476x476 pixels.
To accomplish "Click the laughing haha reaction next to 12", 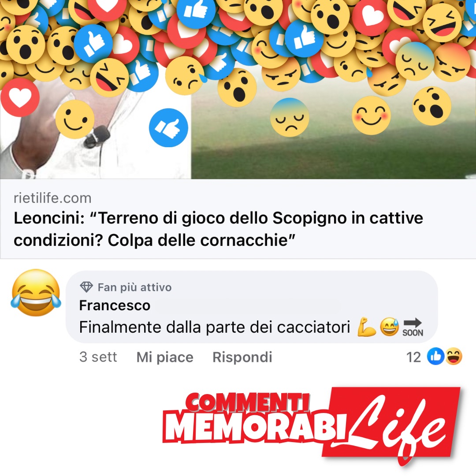I will (454, 356).
